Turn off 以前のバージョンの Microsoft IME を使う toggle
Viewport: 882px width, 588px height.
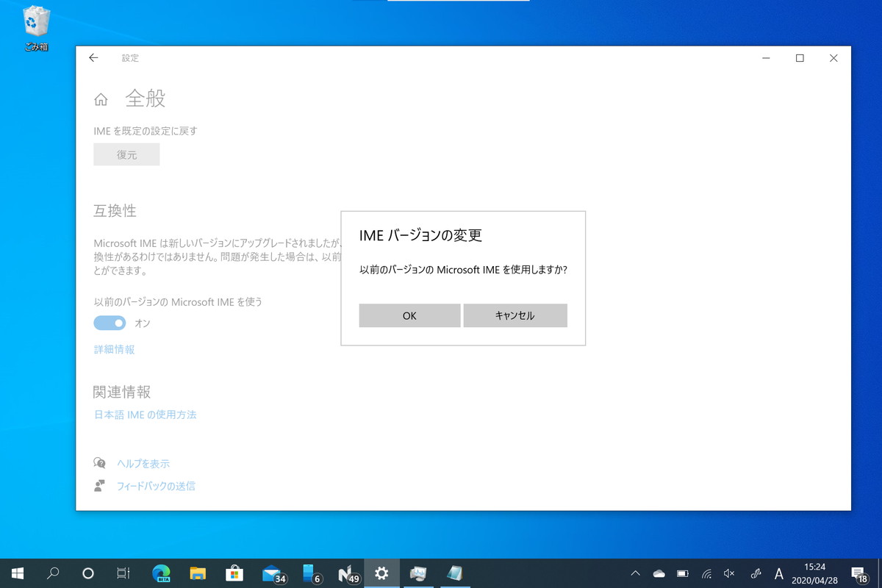(110, 323)
